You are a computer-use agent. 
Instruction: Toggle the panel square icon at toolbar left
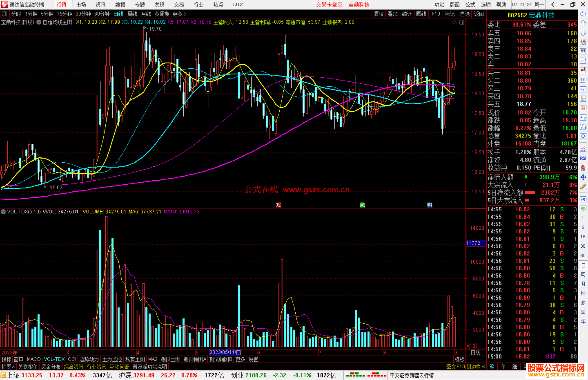pyautogui.click(x=4, y=14)
